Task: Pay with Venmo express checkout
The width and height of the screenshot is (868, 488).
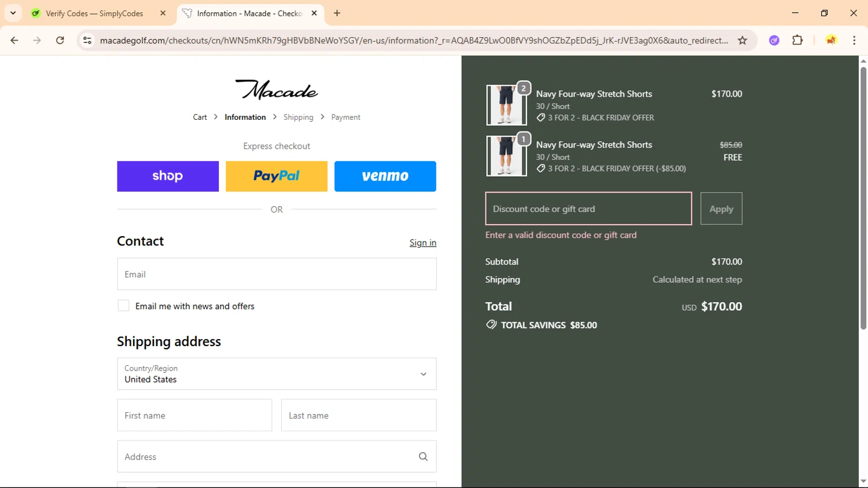Action: [385, 176]
